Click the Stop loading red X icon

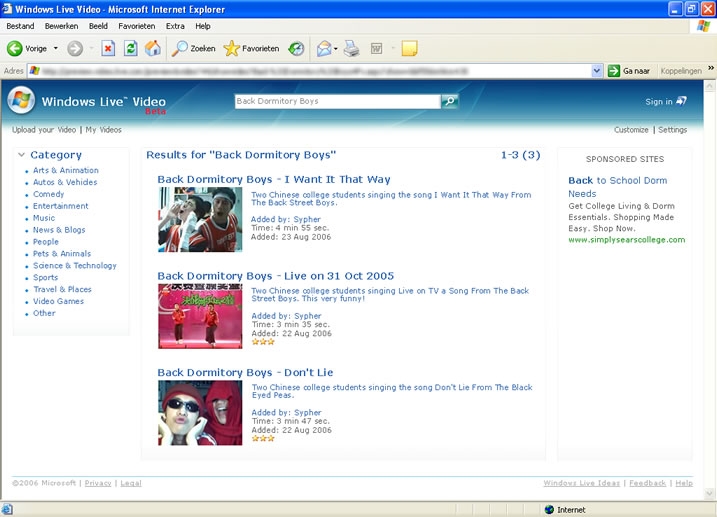pyautogui.click(x=108, y=48)
